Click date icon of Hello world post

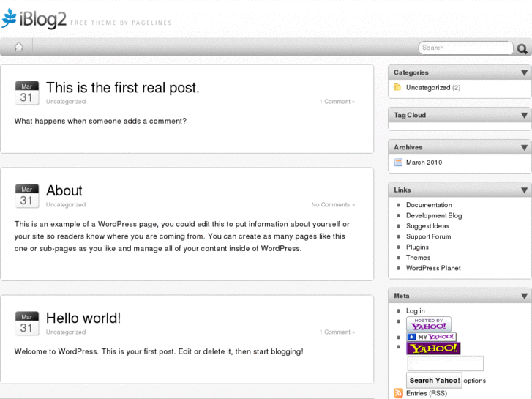coord(27,324)
